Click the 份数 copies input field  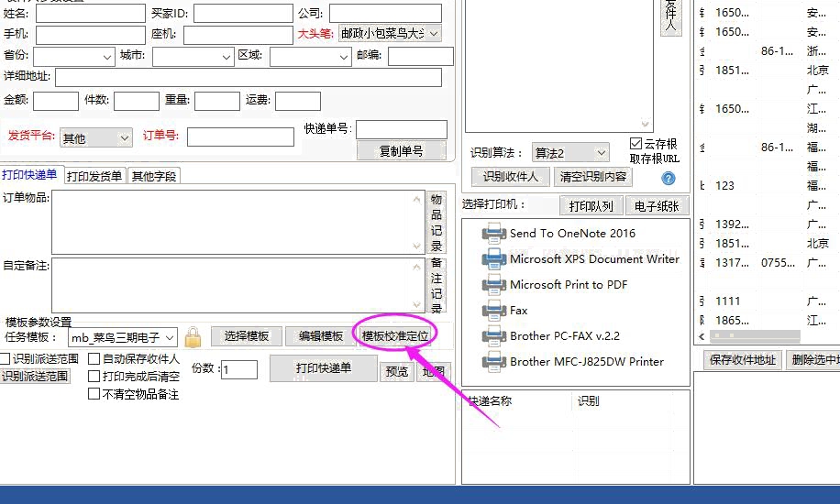coord(239,369)
